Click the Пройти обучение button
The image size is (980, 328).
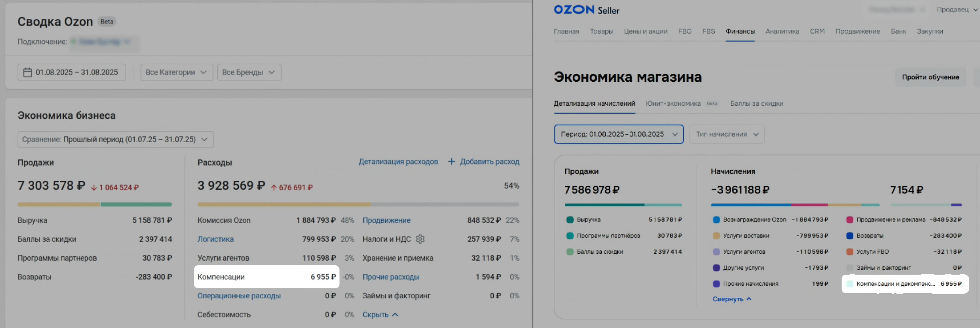[930, 77]
